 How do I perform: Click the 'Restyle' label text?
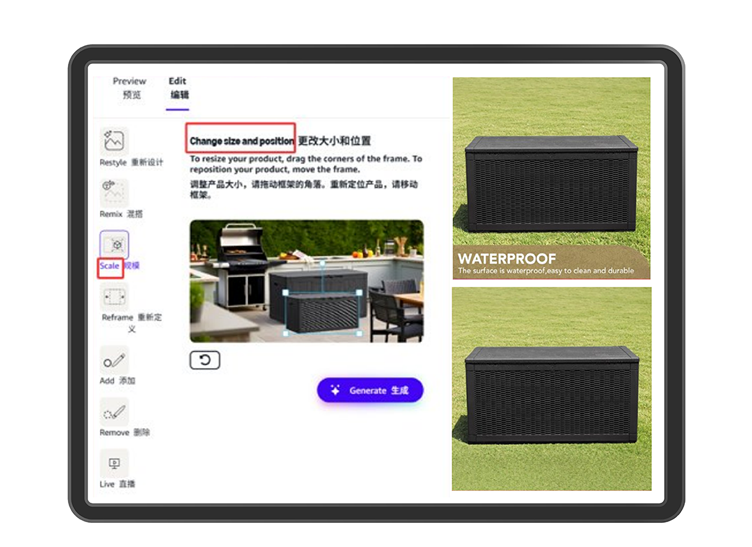tap(113, 163)
